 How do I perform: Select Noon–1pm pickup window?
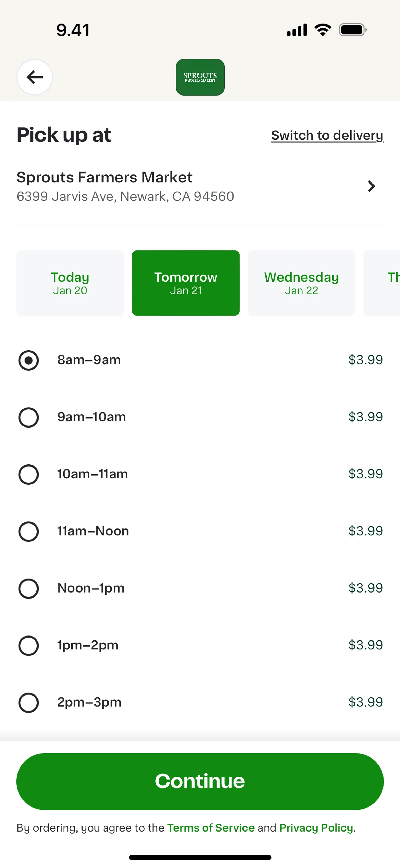click(x=29, y=588)
